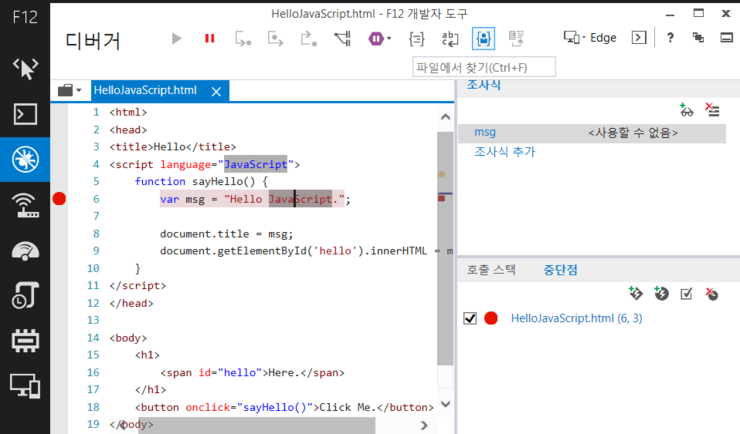Click the source maps toolbar icon
This screenshot has height=434, width=740.
[516, 39]
